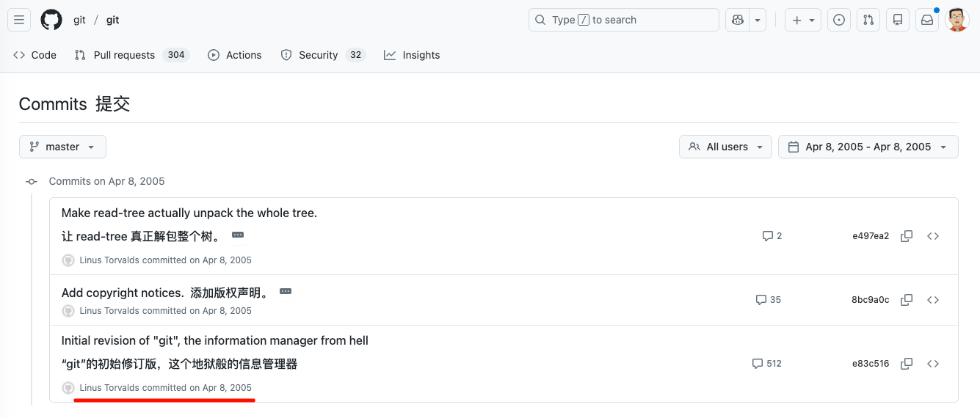This screenshot has height=418, width=980.
Task: Expand description of copyright notices commit
Action: tap(286, 292)
